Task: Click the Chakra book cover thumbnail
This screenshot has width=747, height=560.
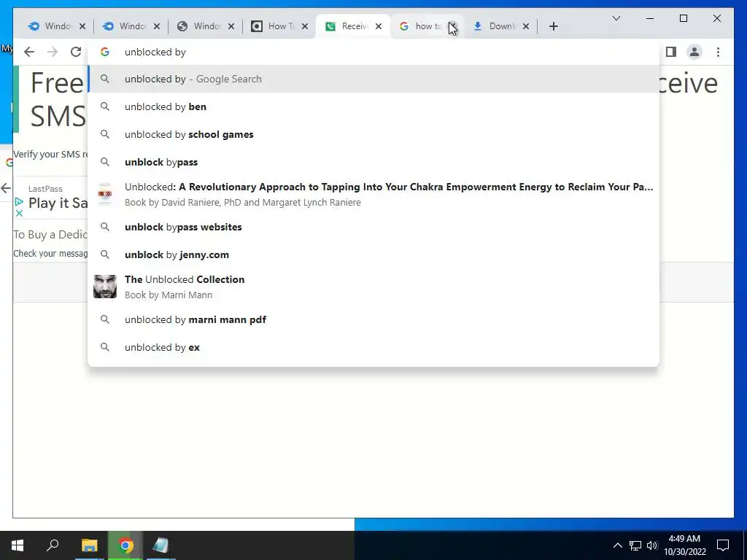Action: tap(105, 194)
